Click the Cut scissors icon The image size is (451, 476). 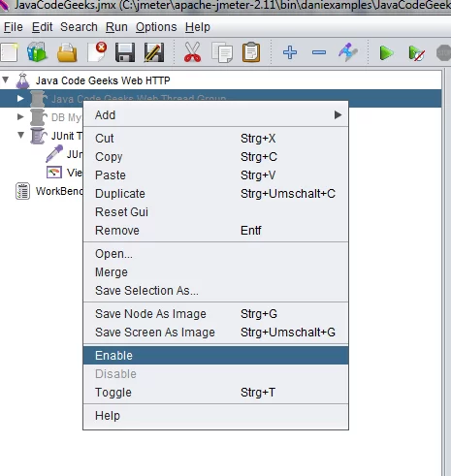click(x=192, y=52)
